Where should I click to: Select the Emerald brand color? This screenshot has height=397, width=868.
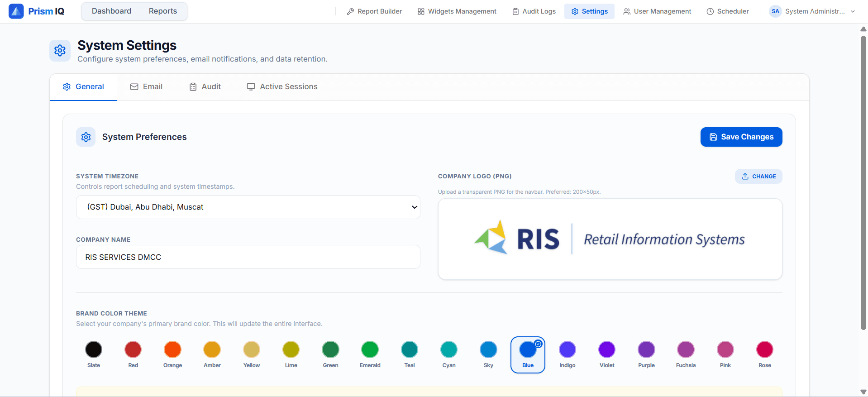370,350
